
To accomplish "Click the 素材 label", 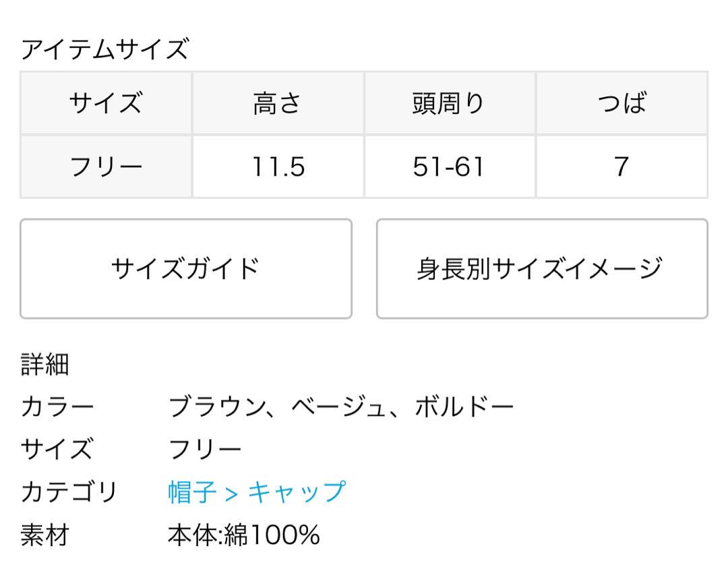I will point(45,535).
